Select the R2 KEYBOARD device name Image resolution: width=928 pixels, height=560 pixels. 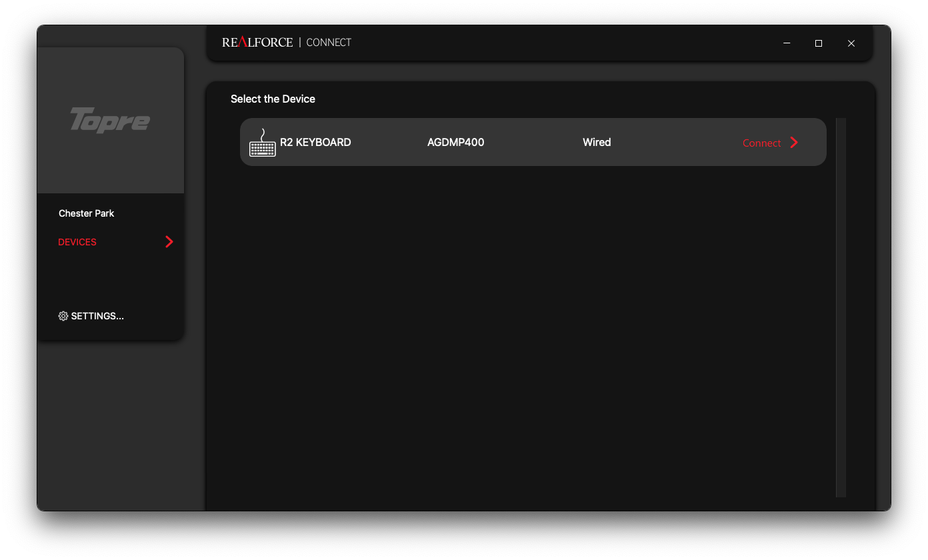(315, 142)
